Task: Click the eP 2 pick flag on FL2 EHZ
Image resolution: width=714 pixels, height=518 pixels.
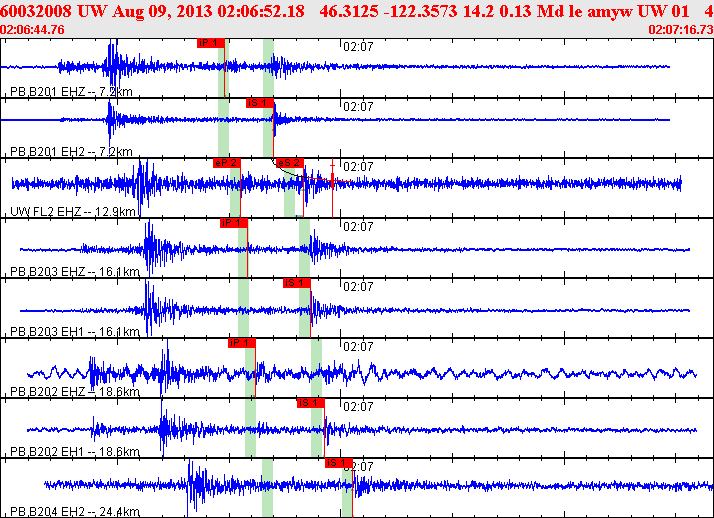Action: pos(227,163)
